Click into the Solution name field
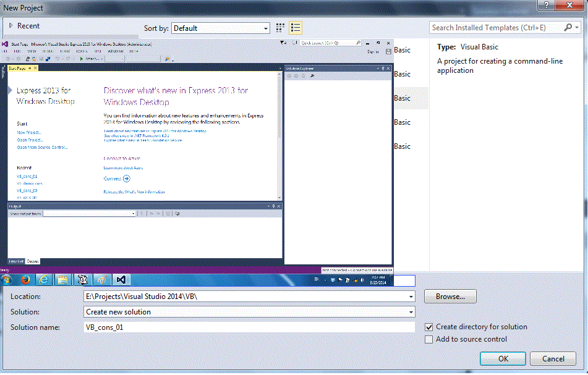The width and height of the screenshot is (588, 375). click(x=249, y=327)
